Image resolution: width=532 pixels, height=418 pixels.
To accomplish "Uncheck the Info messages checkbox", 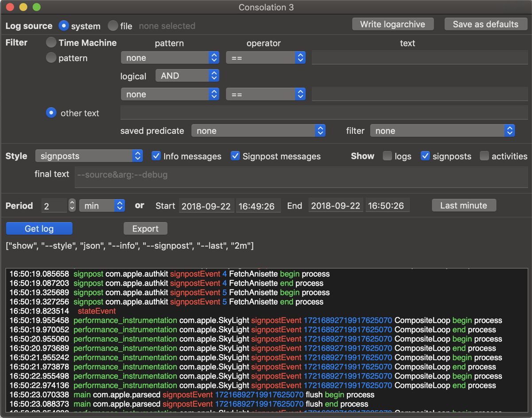I will tap(156, 156).
